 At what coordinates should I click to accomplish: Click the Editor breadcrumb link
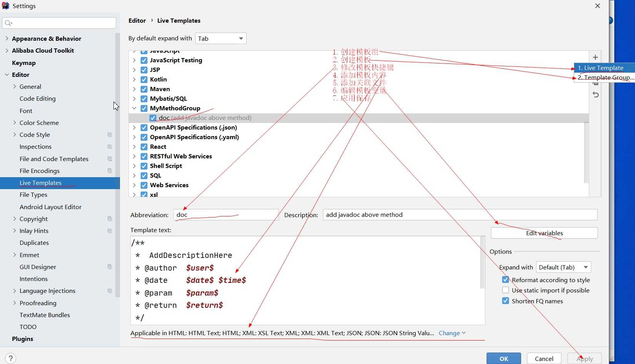137,21
